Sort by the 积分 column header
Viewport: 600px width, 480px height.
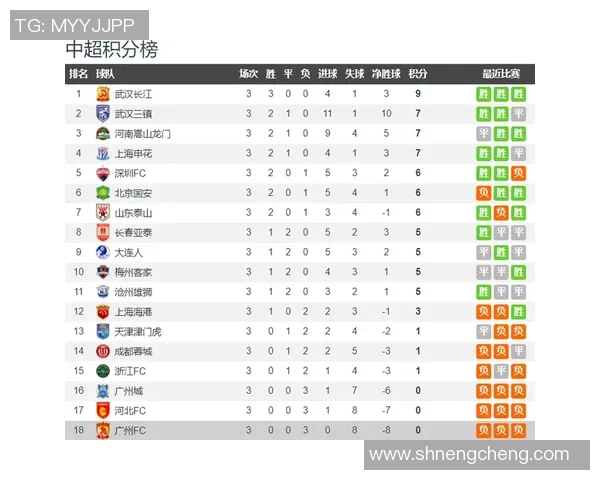click(x=418, y=74)
